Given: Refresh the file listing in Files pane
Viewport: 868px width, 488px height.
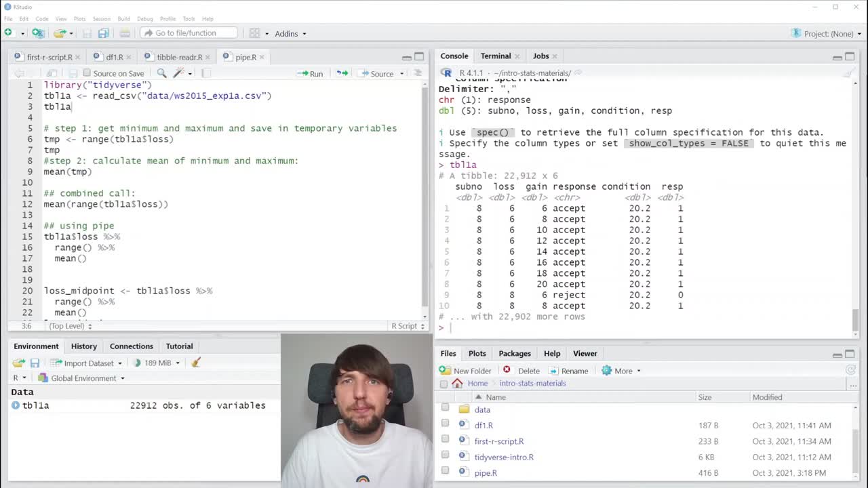Looking at the screenshot, I should coord(850,370).
